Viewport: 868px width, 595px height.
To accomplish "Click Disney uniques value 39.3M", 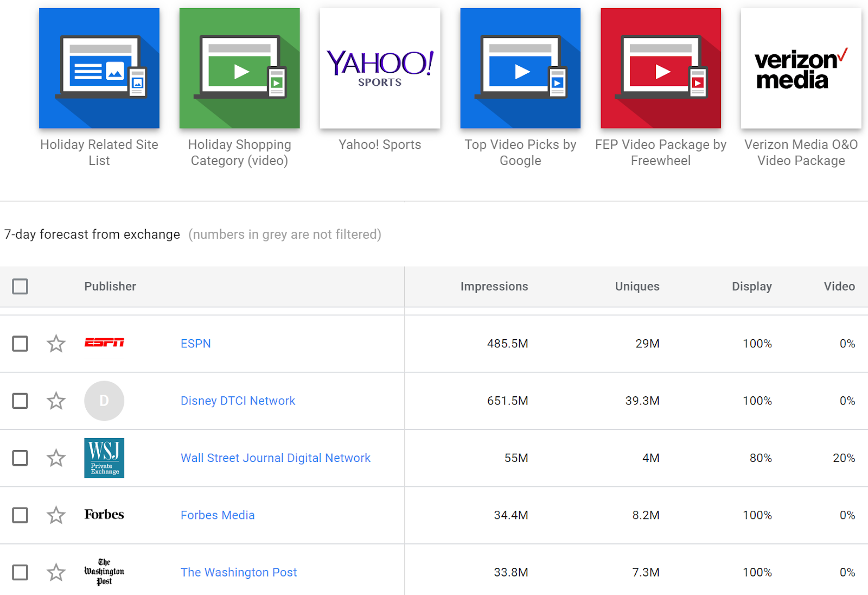I will (642, 401).
